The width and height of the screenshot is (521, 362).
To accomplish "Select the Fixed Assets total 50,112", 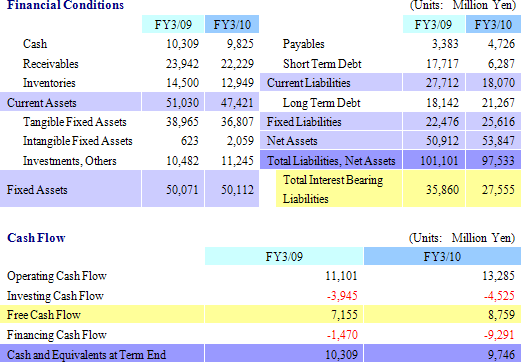I will [237, 189].
